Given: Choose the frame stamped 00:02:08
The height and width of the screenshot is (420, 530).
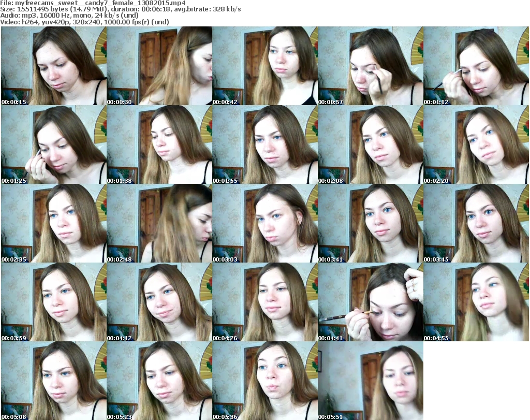Looking at the screenshot, I should click(371, 144).
